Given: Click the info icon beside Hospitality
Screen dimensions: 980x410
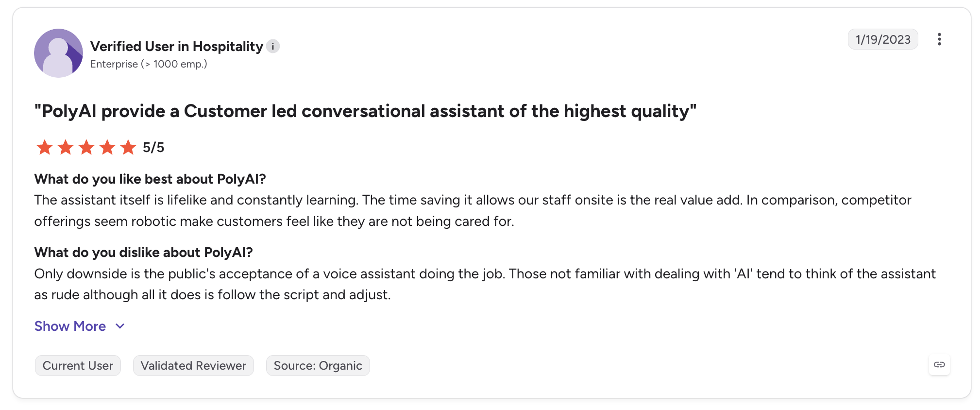Looking at the screenshot, I should tap(273, 46).
